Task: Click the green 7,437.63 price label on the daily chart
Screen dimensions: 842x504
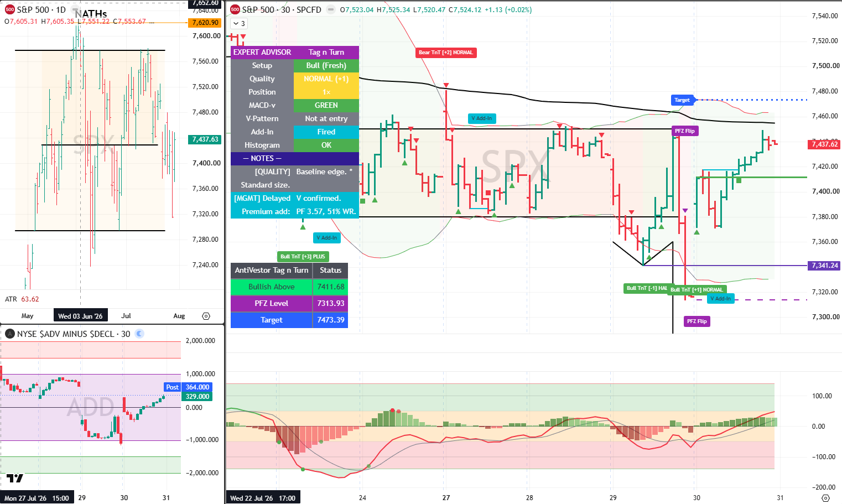Action: coord(205,139)
